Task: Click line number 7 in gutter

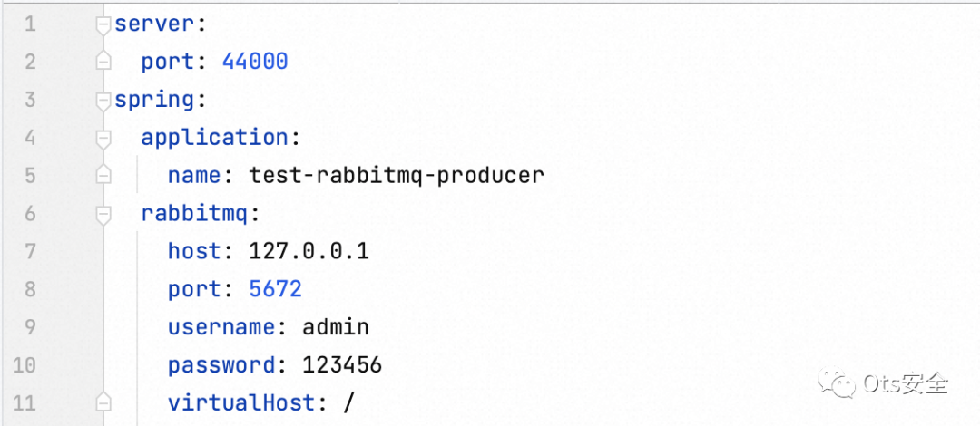Action: tap(30, 252)
